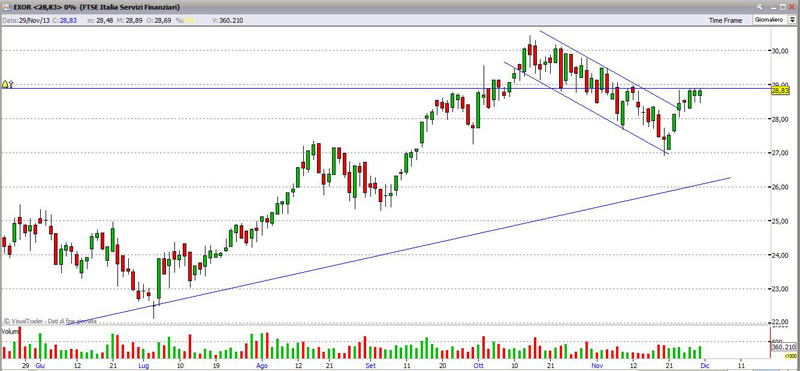Click the Set month label on the time axis

click(371, 366)
